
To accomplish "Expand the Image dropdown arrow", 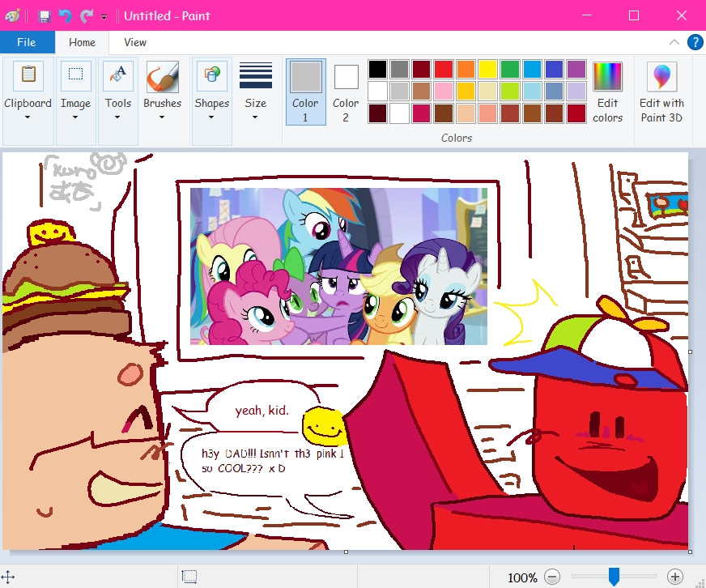I will 75,117.
